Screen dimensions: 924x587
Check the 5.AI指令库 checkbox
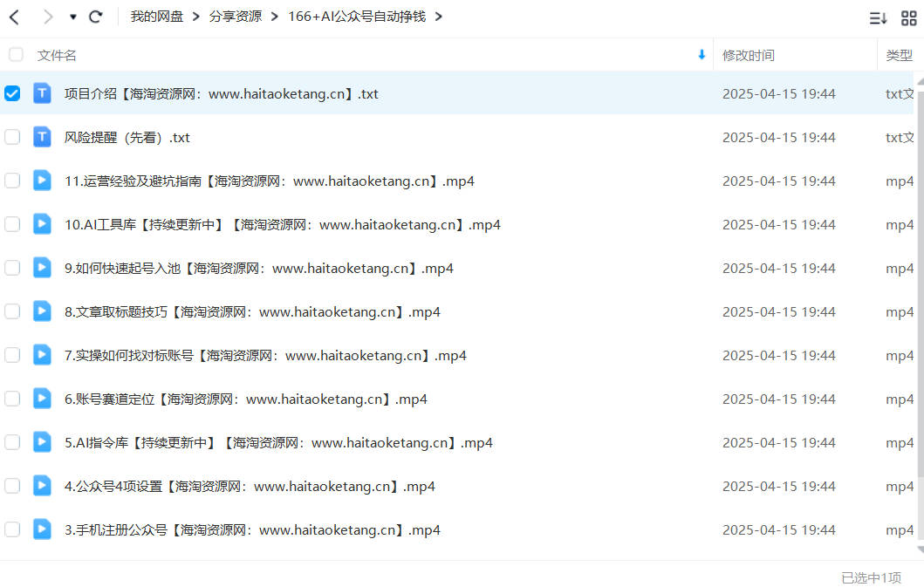(12, 442)
